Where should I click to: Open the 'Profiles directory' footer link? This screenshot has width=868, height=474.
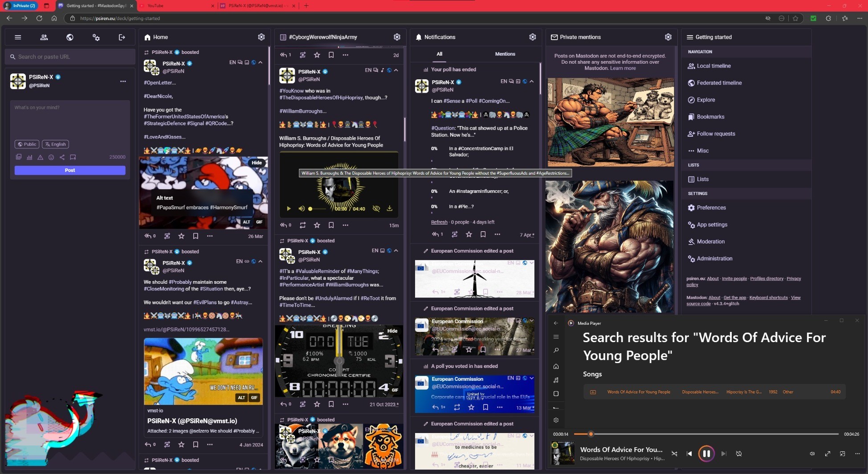(766, 278)
